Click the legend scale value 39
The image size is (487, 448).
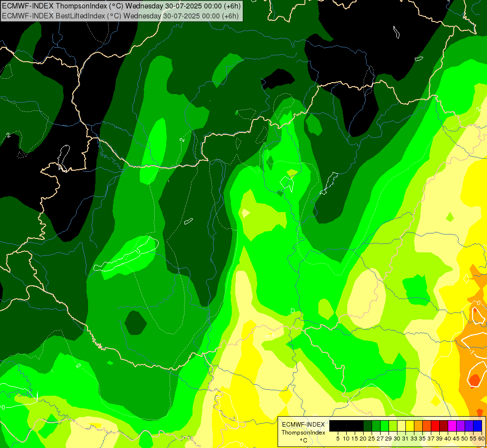click(439, 439)
